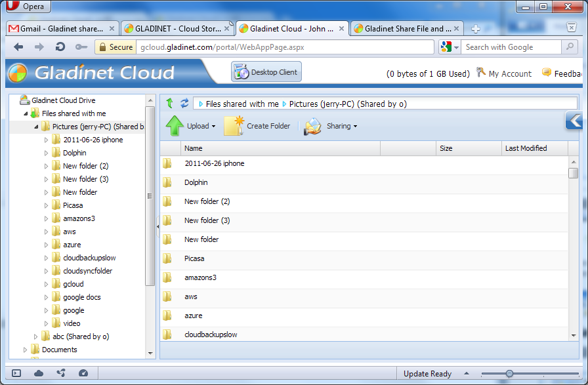Screen dimensions: 588x385
Task: Click the tree panel splitter collapse arrow
Action: tap(158, 226)
